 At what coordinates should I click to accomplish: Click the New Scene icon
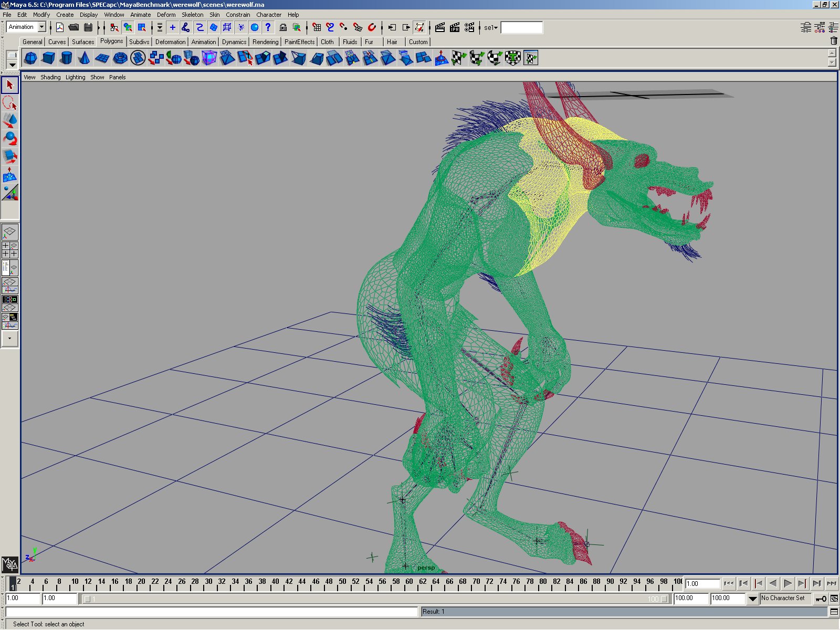click(x=59, y=27)
